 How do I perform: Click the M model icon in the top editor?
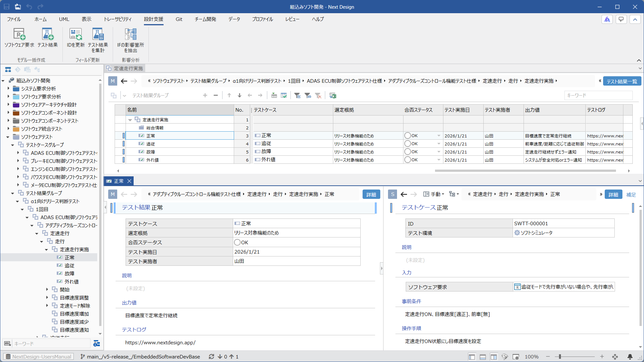(113, 81)
